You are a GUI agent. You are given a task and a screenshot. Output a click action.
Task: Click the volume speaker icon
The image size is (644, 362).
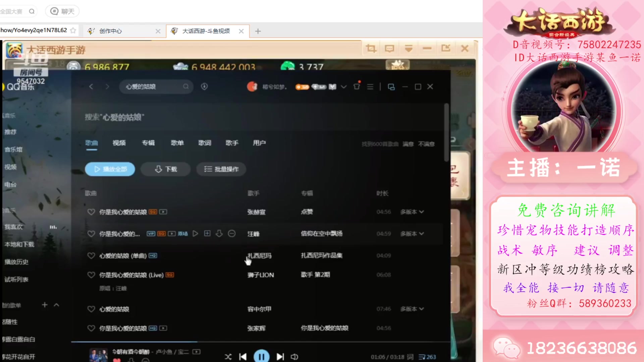pos(294,357)
